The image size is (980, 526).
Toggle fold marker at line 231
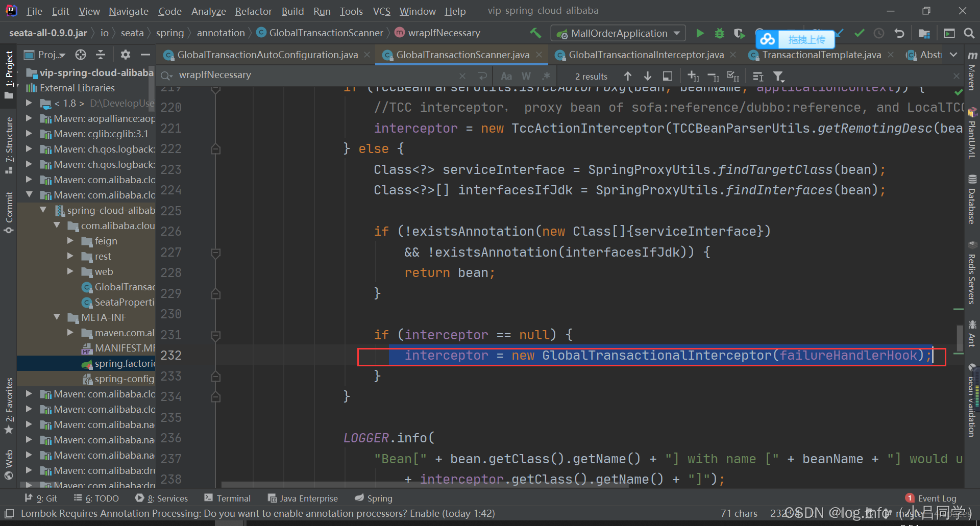click(x=216, y=335)
